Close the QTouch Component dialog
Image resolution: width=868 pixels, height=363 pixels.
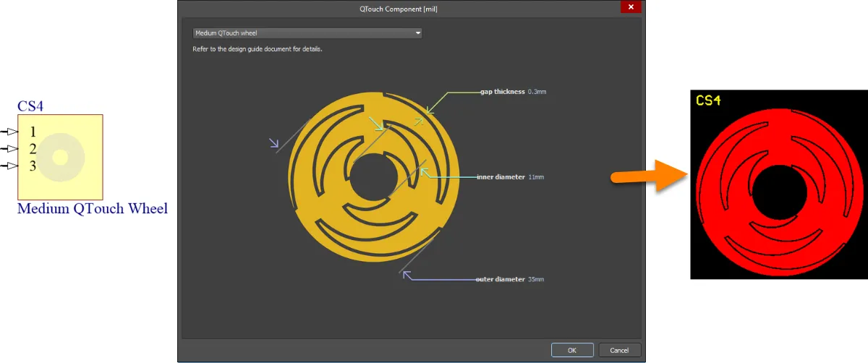click(x=631, y=7)
